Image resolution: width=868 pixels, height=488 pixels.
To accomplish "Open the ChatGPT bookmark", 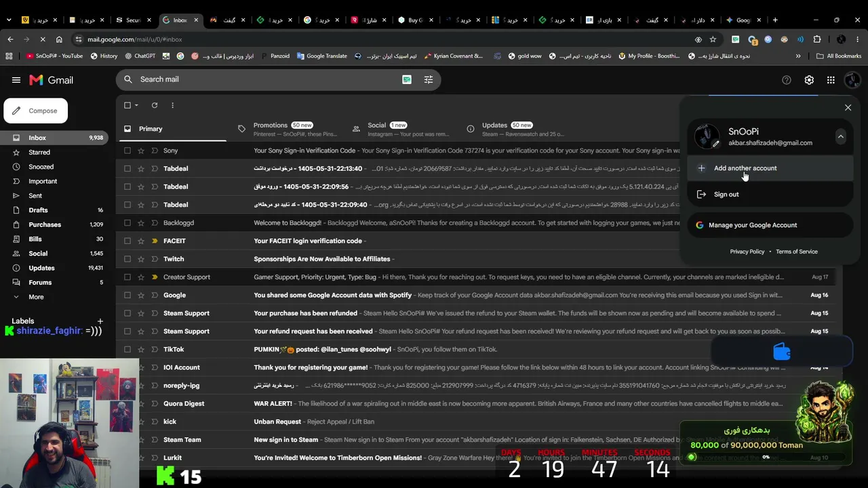I will [140, 56].
